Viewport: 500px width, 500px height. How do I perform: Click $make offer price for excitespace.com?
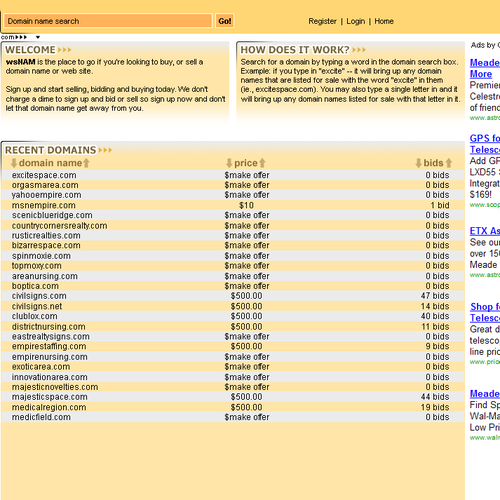pyautogui.click(x=247, y=175)
